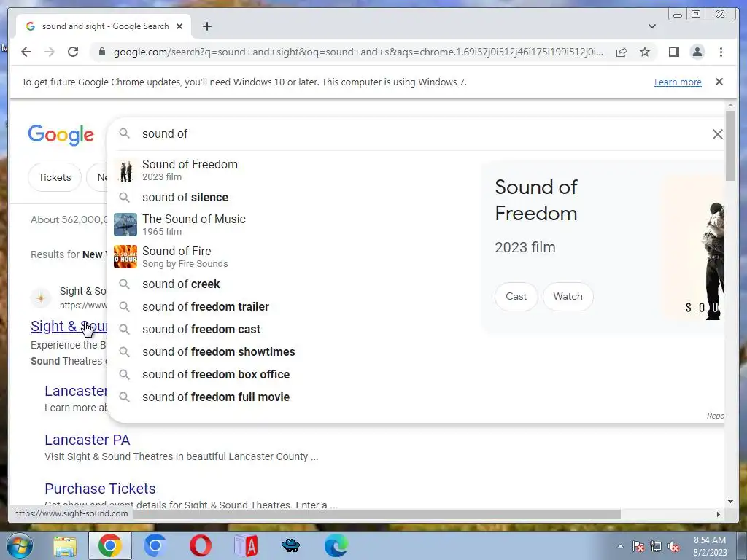Screen dimensions: 747x560
Task: Choose 'sound of freedom full movie' suggestion
Action: [295, 397]
